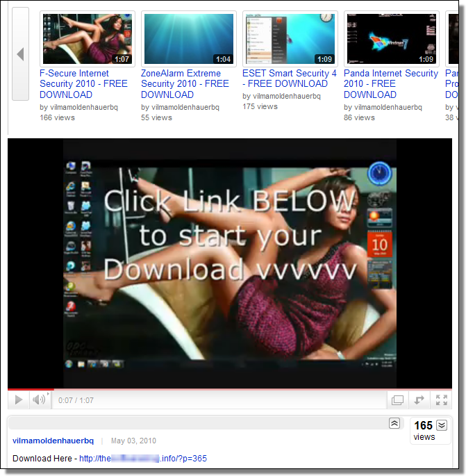Click the expand player size arrow icon
The image size is (466, 476).
[x=419, y=400]
